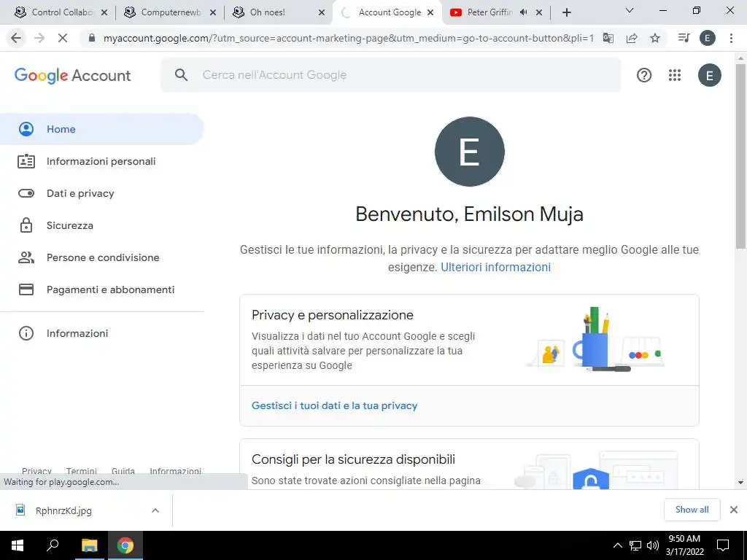The height and width of the screenshot is (560, 747).
Task: Open the volume control in system tray
Action: point(653,545)
